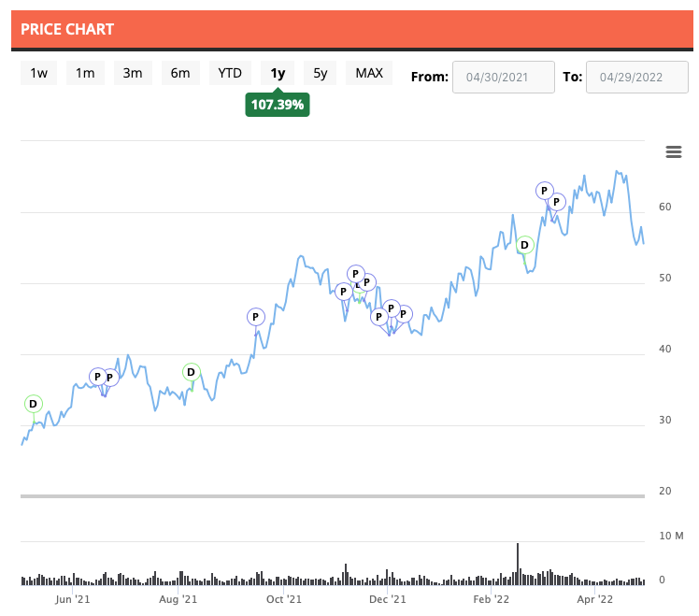Select the topmost P marker in the Nov '21 cluster
The height and width of the screenshot is (616, 699).
point(355,273)
